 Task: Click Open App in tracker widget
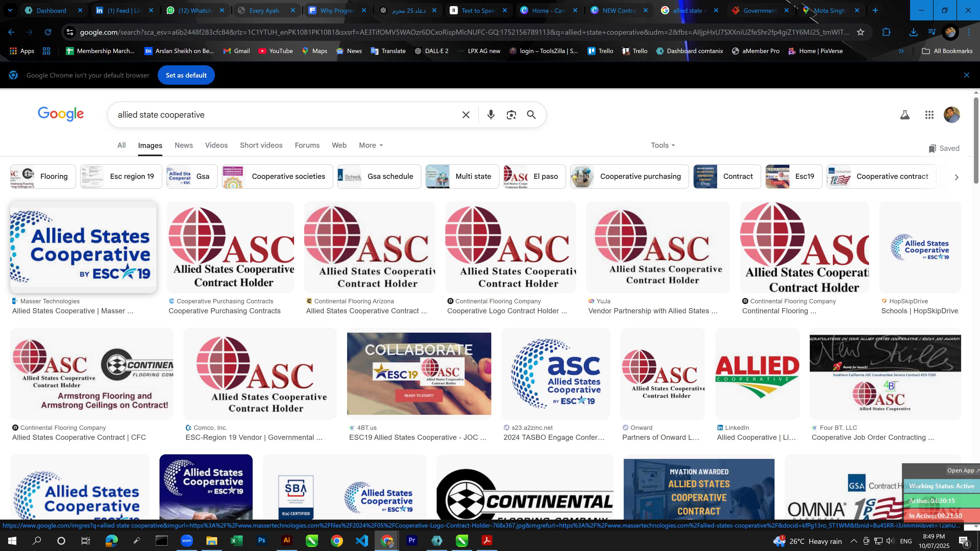click(963, 470)
